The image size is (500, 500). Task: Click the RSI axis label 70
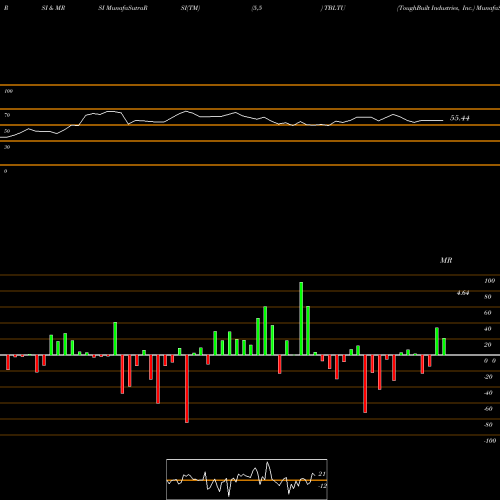click(x=7, y=115)
